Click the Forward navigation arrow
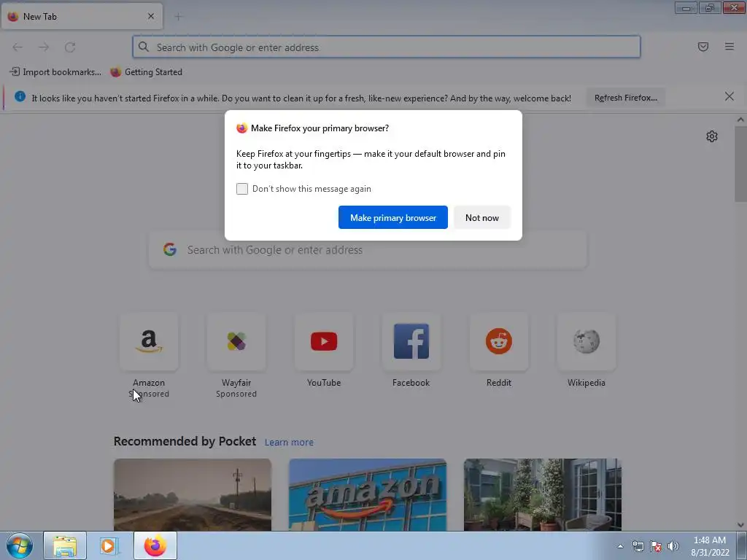Image resolution: width=747 pixels, height=560 pixels. click(x=44, y=47)
